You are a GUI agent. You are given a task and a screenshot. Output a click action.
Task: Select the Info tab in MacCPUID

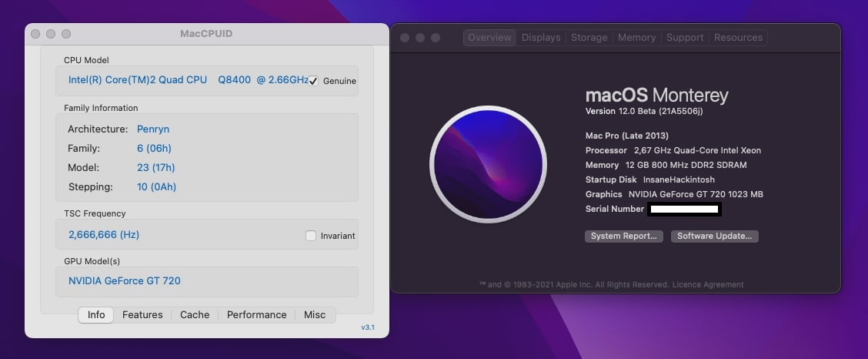(95, 314)
